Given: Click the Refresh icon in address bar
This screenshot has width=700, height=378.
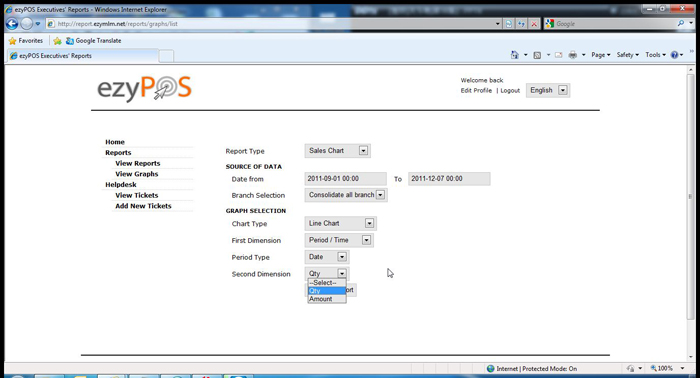Looking at the screenshot, I should (x=521, y=24).
